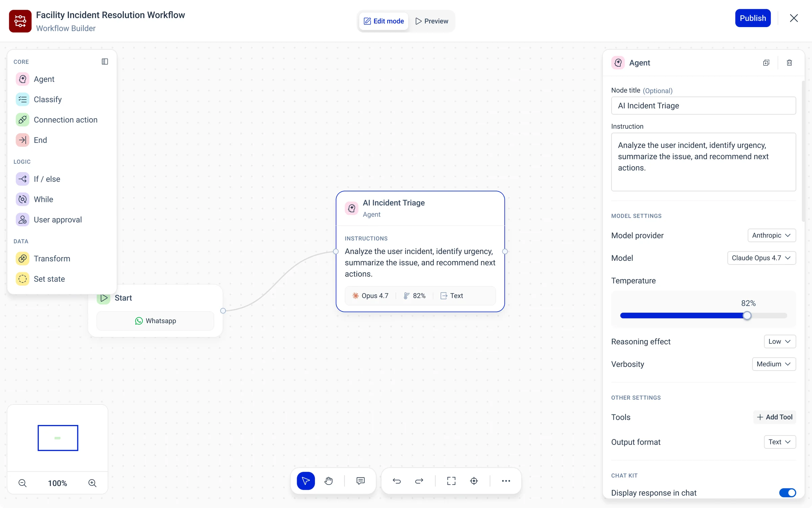This screenshot has height=508, width=812.
Task: Add an Agent node from sidebar
Action: click(62, 79)
